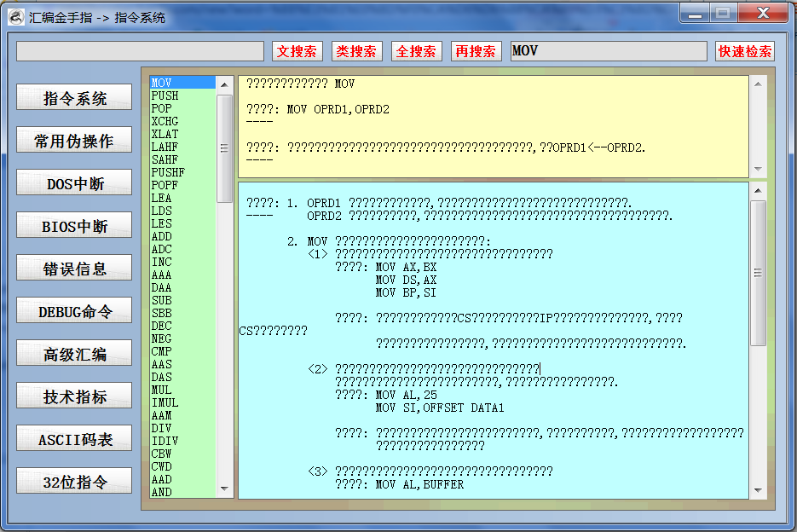Select LAHF in the instruction list

(182, 147)
